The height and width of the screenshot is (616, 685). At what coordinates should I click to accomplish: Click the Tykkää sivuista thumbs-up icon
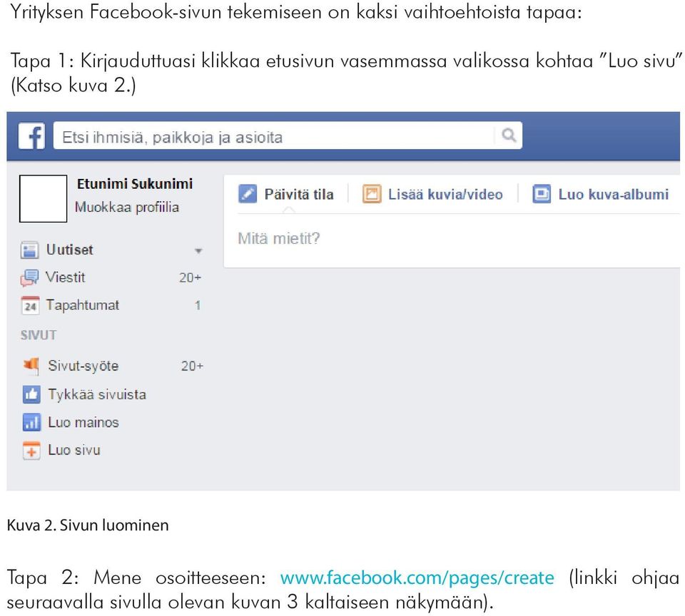pyautogui.click(x=31, y=394)
